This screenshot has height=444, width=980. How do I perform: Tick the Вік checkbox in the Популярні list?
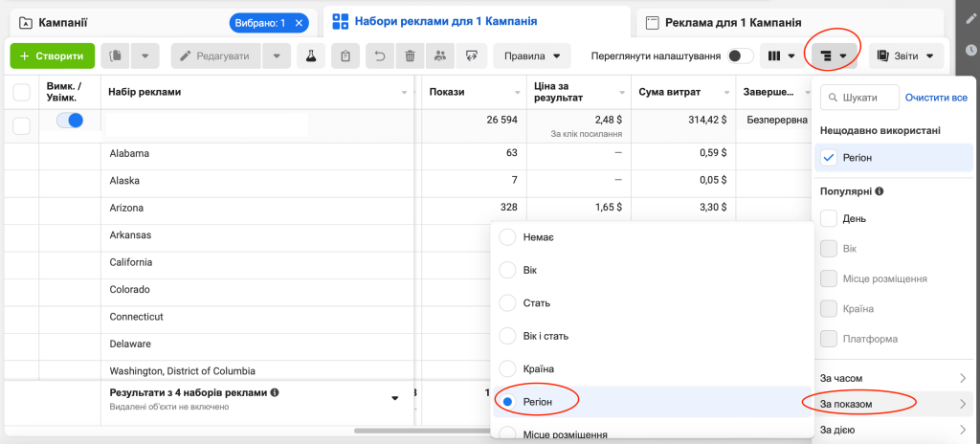[x=829, y=249]
